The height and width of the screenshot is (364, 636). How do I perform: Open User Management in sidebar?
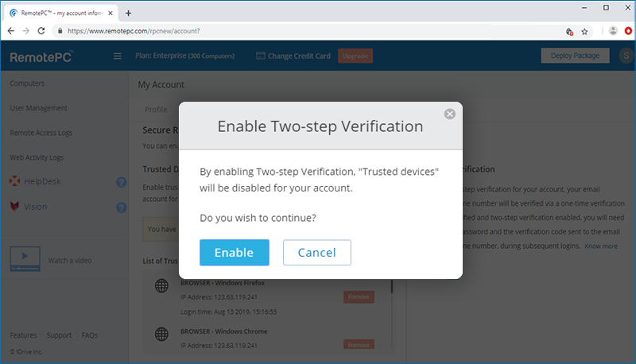click(38, 108)
